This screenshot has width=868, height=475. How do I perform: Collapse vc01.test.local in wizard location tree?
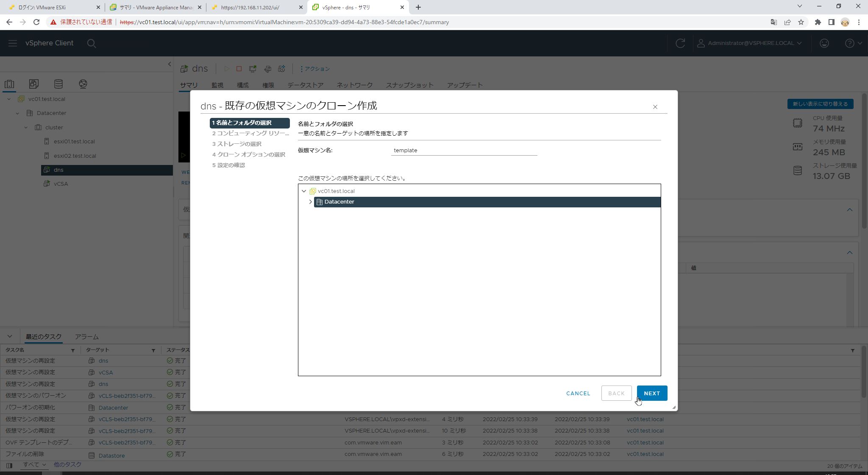pyautogui.click(x=304, y=191)
